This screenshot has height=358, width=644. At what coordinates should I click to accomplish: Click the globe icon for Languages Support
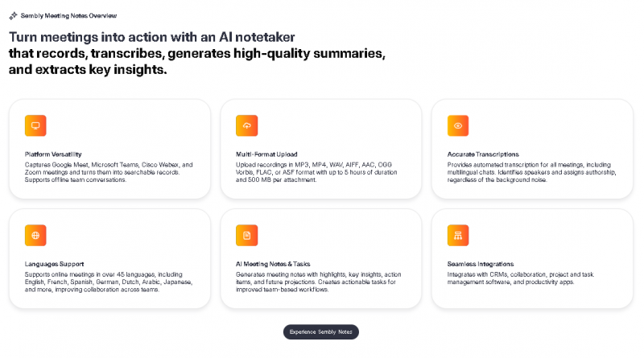[x=35, y=235]
